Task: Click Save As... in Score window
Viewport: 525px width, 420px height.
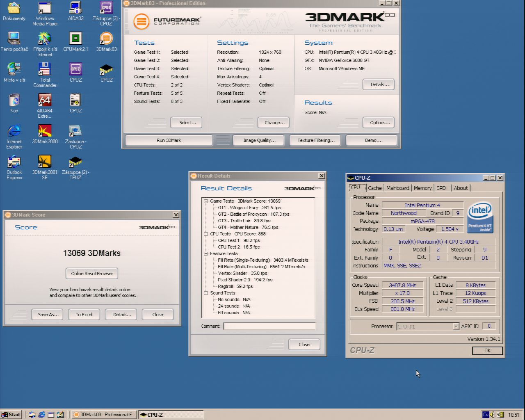Action: [x=48, y=315]
